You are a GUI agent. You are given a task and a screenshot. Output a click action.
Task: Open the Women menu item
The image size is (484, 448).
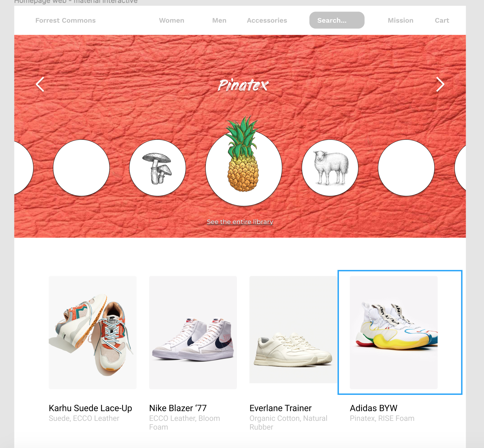[172, 20]
